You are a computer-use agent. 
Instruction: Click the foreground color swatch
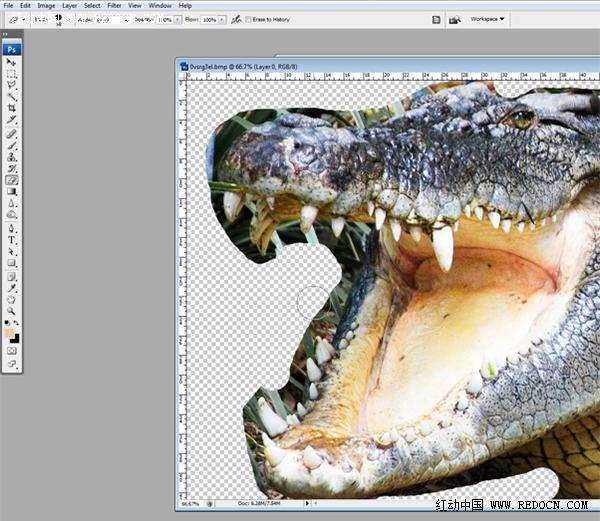coord(10,331)
